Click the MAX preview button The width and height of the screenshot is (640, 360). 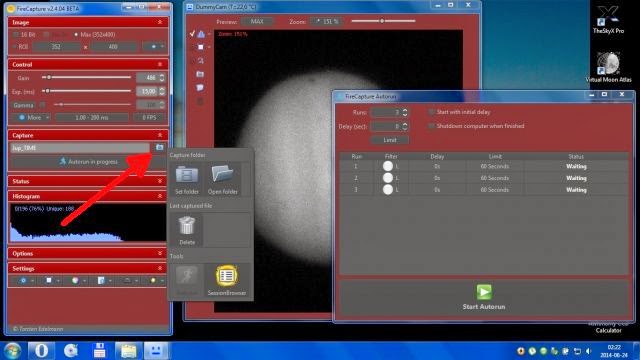pos(257,22)
